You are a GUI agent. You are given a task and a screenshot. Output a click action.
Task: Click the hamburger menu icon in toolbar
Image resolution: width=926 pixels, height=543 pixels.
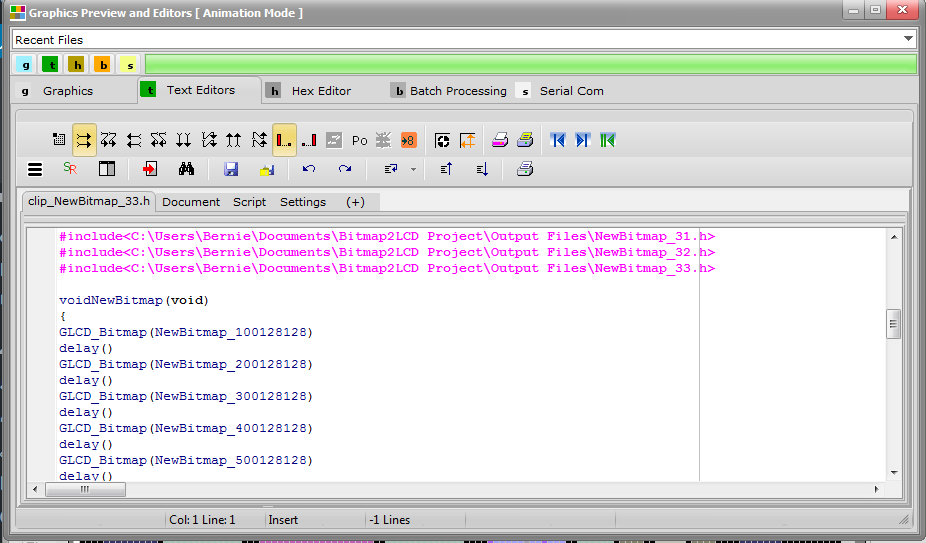pyautogui.click(x=35, y=170)
